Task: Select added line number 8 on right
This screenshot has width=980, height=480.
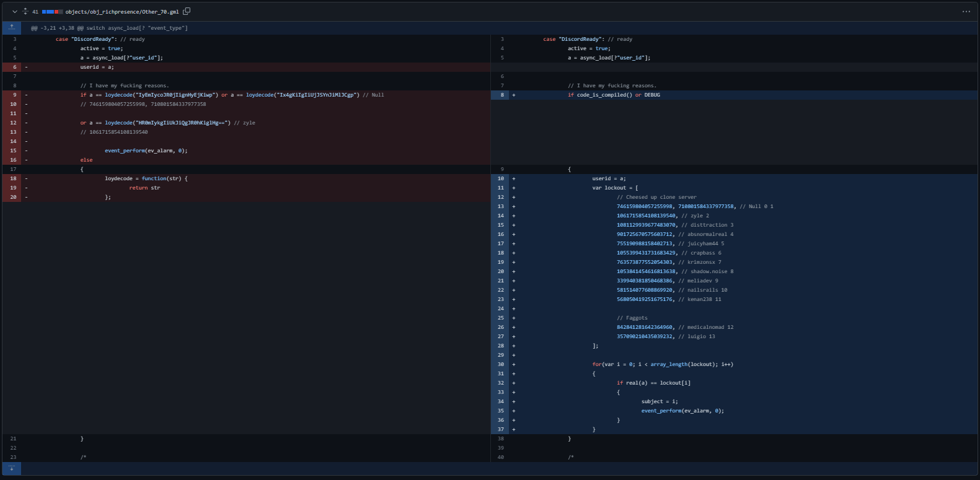Action: point(501,95)
